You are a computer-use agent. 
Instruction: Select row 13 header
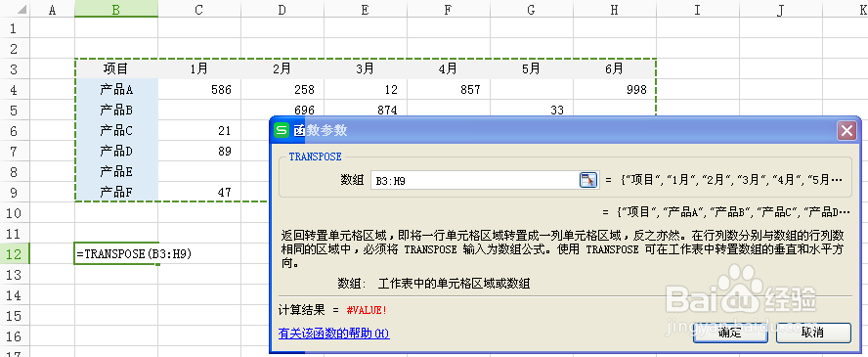pyautogui.click(x=15, y=275)
